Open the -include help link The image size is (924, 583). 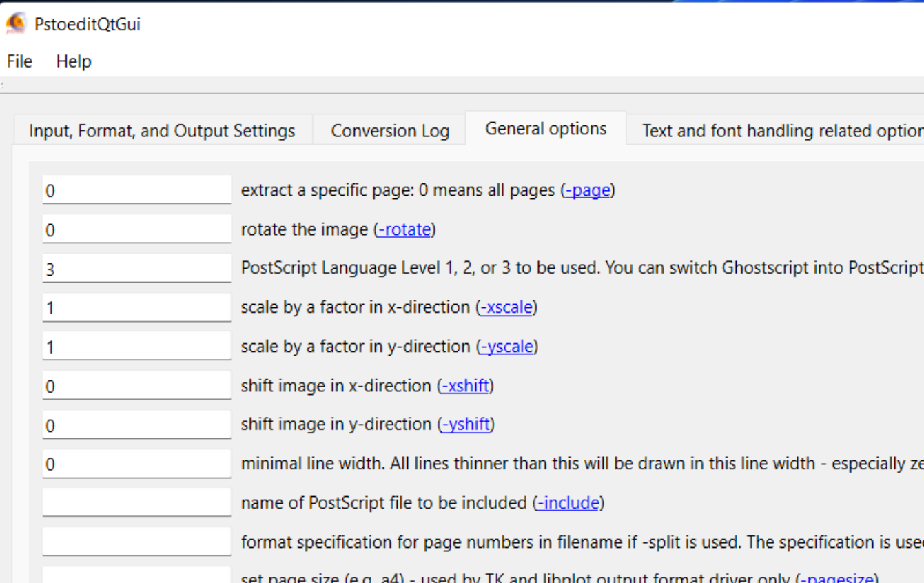coord(568,503)
